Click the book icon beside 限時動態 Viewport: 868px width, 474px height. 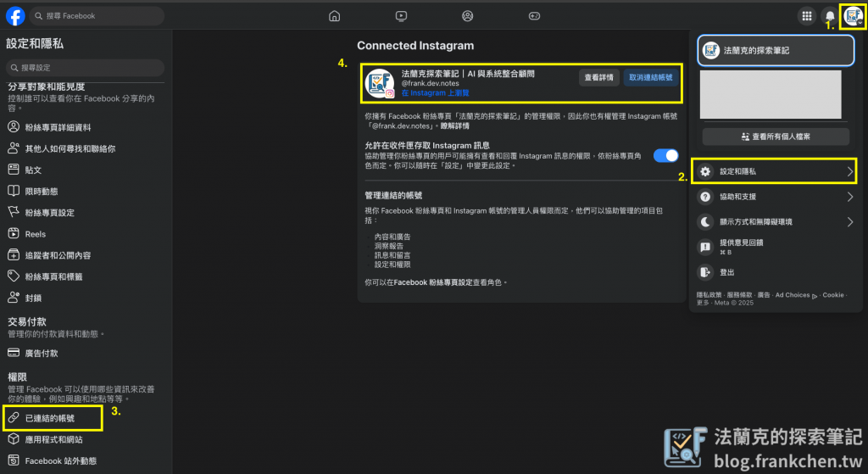(14, 191)
